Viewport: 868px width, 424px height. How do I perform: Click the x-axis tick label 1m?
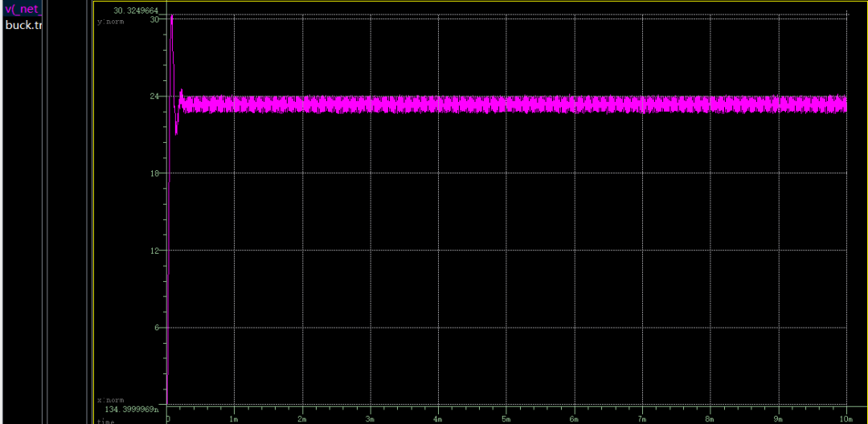coord(234,419)
